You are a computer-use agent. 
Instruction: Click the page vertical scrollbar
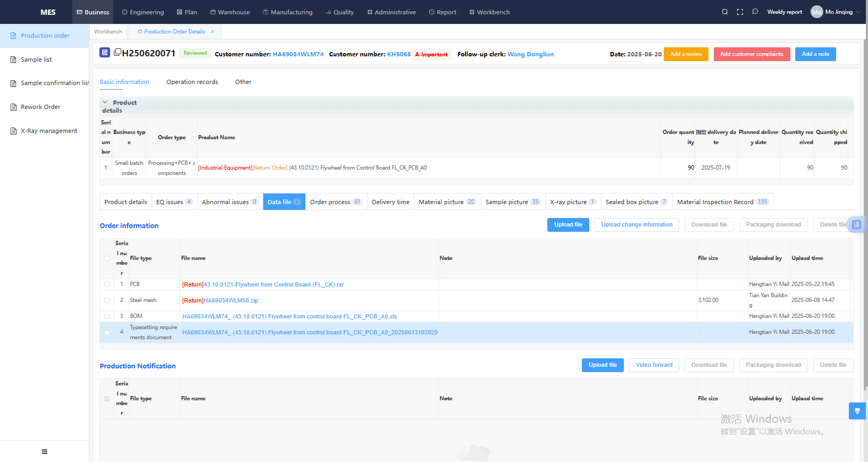[x=865, y=213]
